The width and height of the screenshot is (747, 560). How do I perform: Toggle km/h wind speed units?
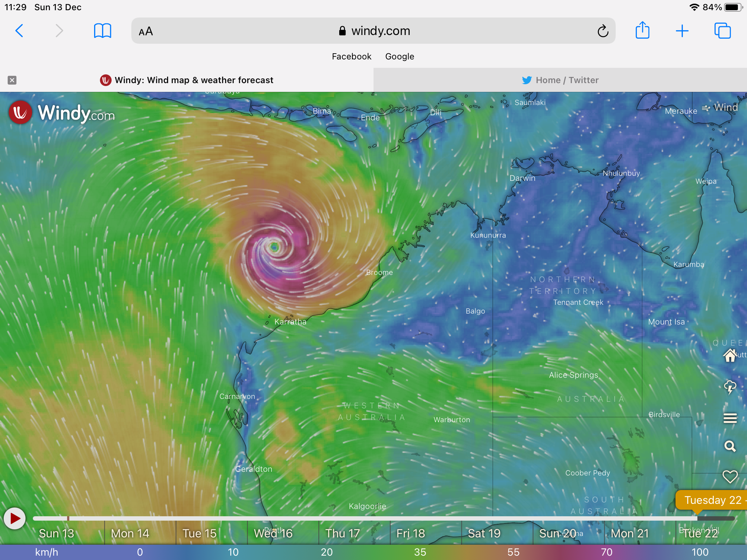click(x=47, y=552)
